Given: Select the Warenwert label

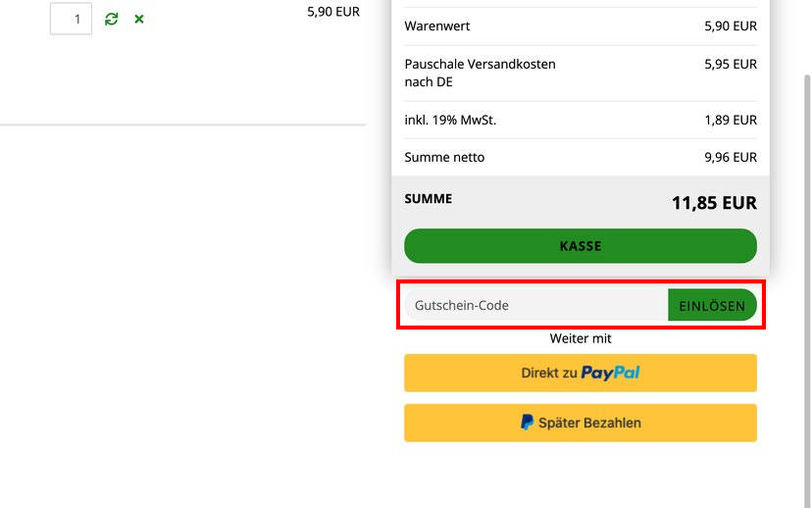Looking at the screenshot, I should click(x=437, y=25).
